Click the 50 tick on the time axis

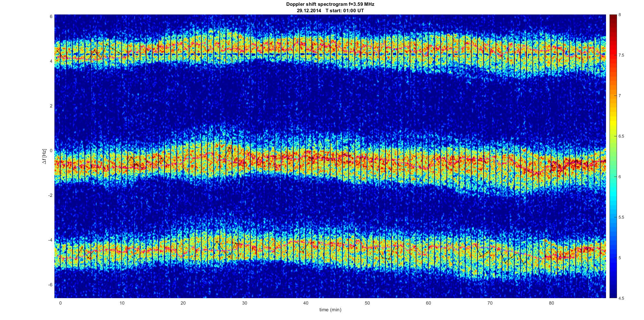(x=367, y=303)
